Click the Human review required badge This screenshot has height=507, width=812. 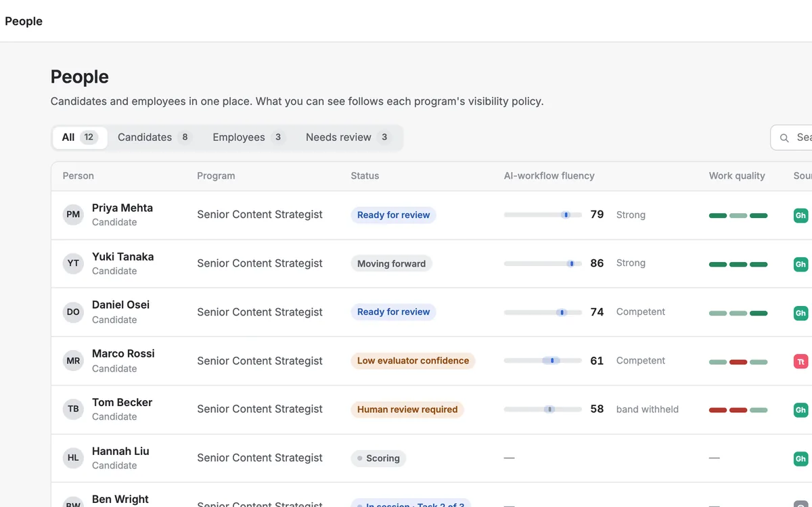point(407,410)
